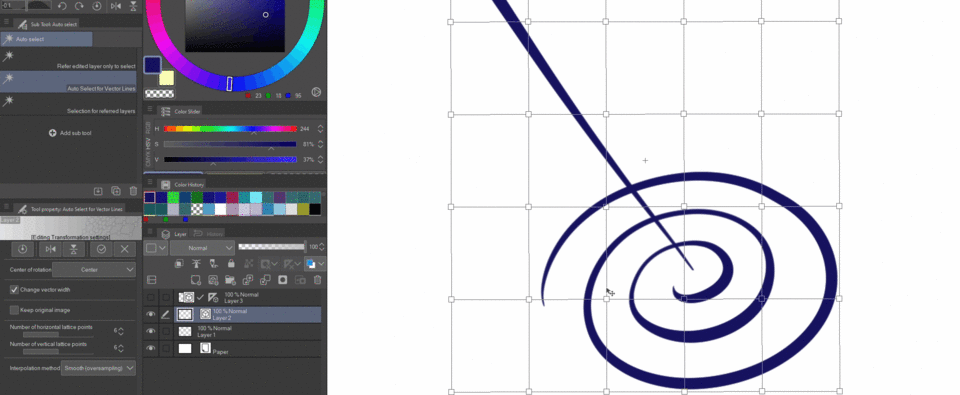The image size is (960, 395).
Task: Flip vertical in transformation settings
Action: (73, 249)
